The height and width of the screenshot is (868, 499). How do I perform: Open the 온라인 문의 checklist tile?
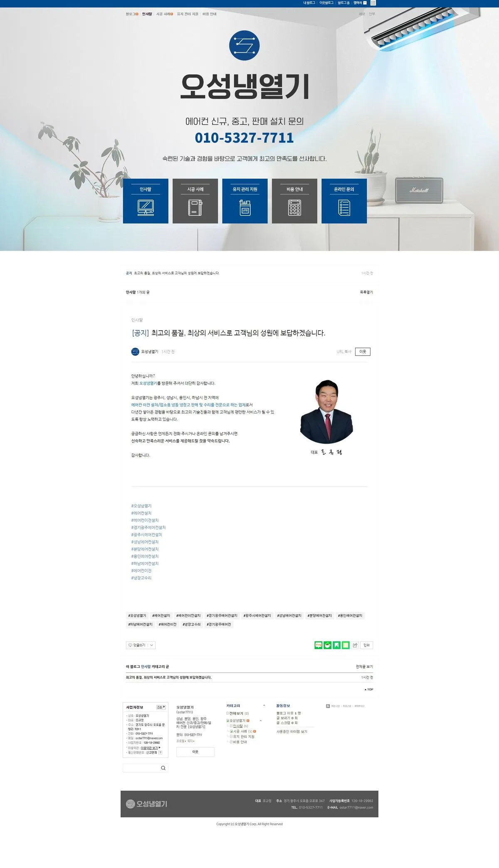click(344, 201)
